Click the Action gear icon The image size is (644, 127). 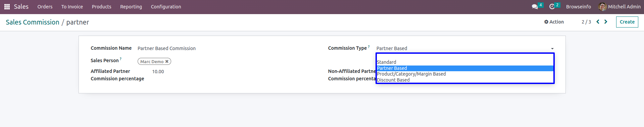click(546, 22)
